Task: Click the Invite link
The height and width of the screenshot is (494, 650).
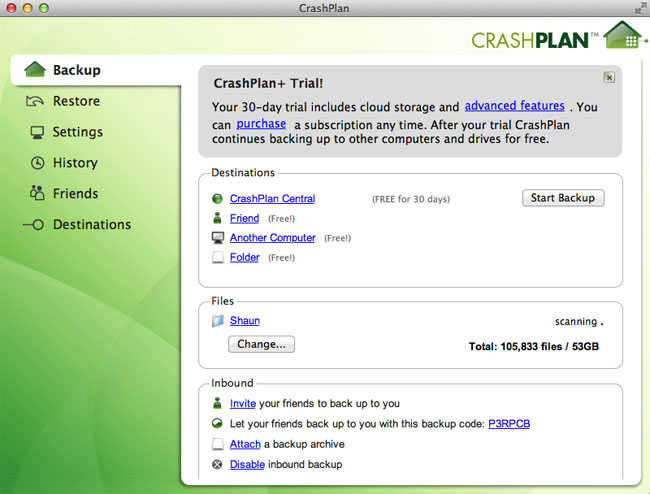Action: pyautogui.click(x=243, y=403)
